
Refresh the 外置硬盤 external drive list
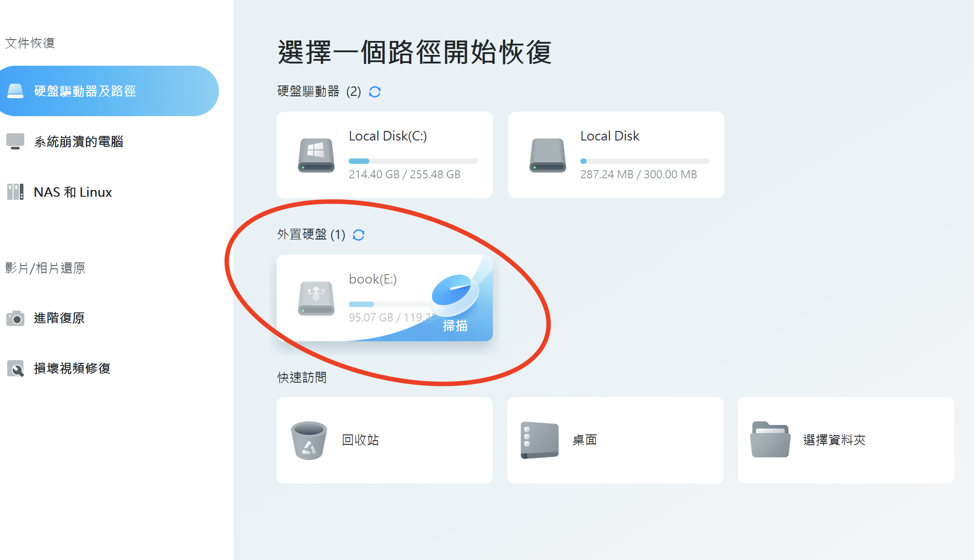[x=359, y=235]
